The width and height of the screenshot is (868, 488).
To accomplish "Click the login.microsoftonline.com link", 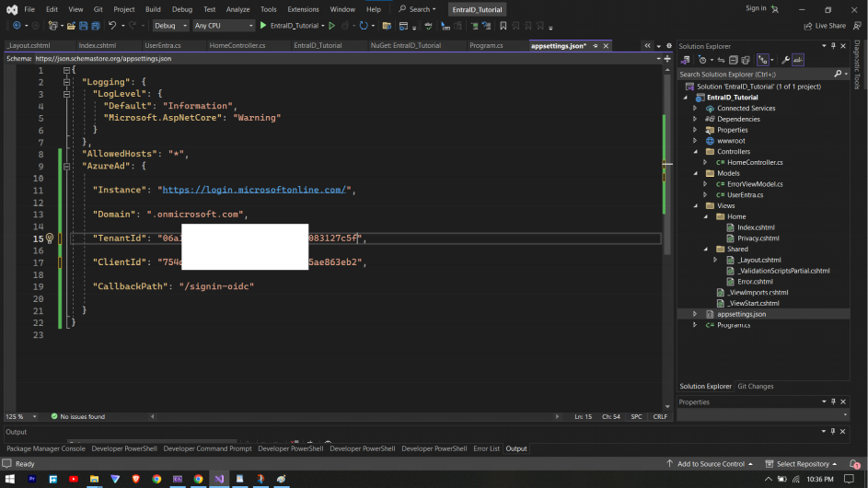I will tap(254, 190).
